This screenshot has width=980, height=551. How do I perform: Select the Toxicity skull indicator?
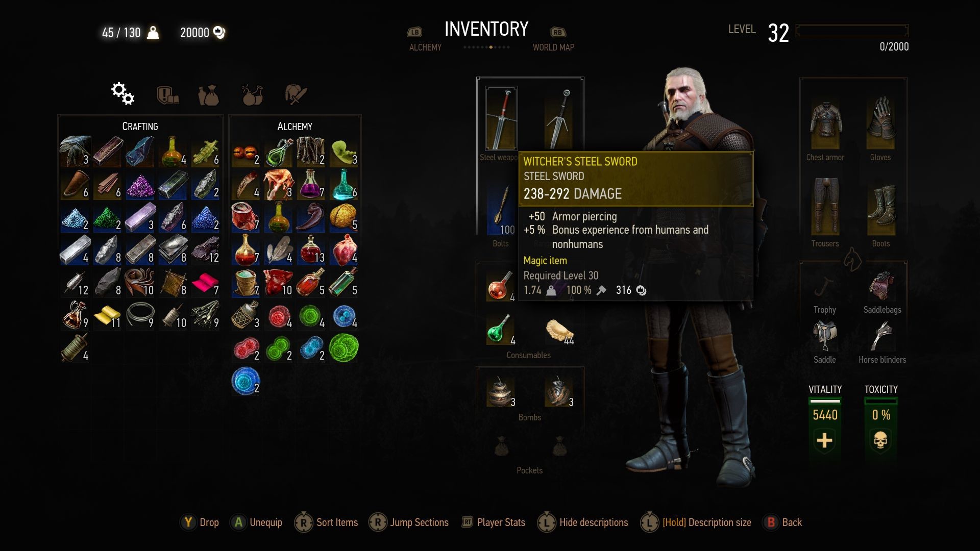click(x=880, y=440)
